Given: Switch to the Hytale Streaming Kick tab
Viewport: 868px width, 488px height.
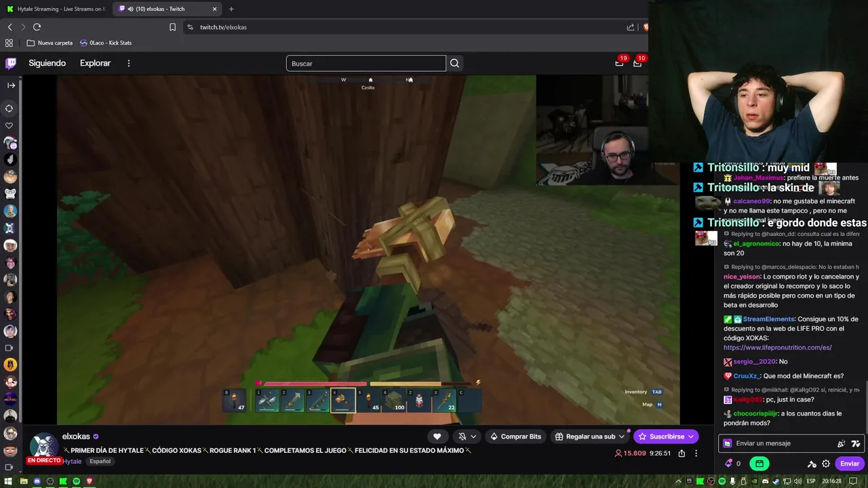Looking at the screenshot, I should click(x=56, y=9).
